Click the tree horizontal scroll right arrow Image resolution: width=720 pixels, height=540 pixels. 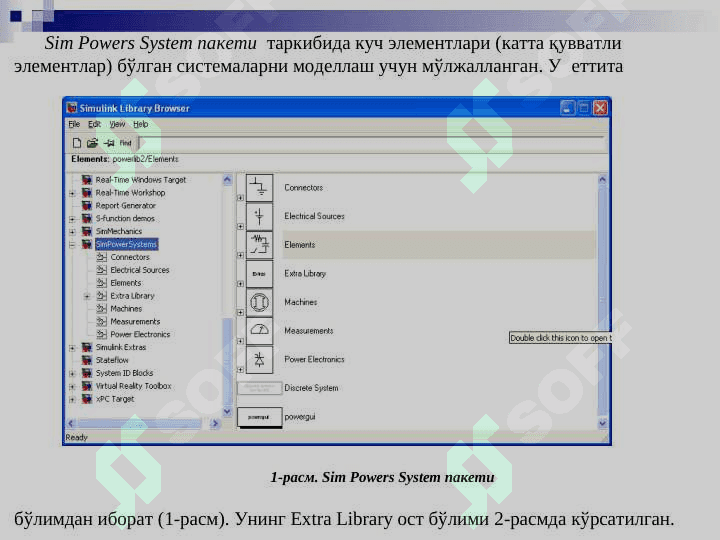click(x=214, y=423)
